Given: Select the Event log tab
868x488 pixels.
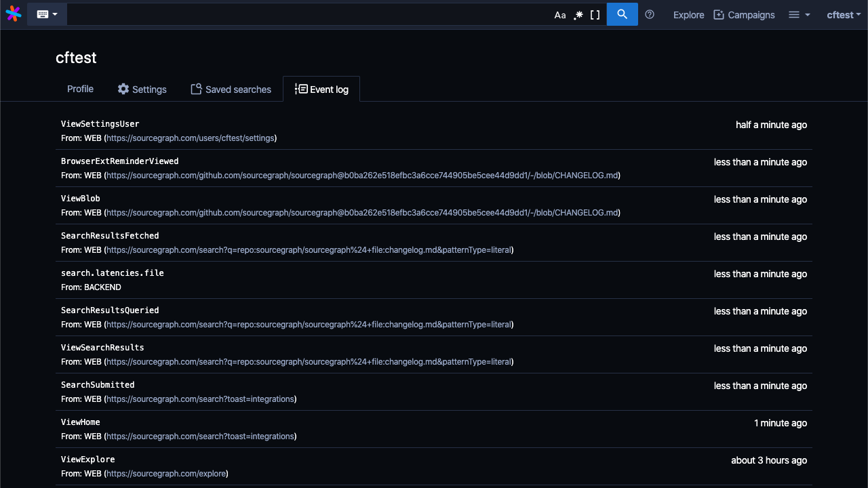Looking at the screenshot, I should point(321,89).
